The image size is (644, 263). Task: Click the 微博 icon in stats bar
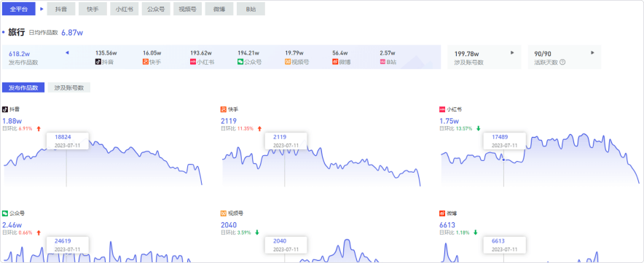coord(335,62)
